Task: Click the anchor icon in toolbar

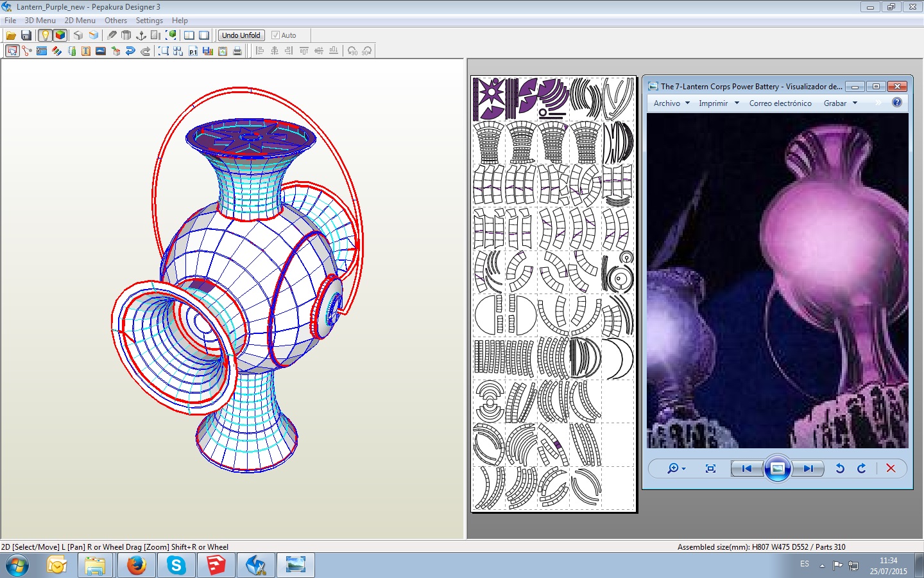Action: click(x=141, y=35)
